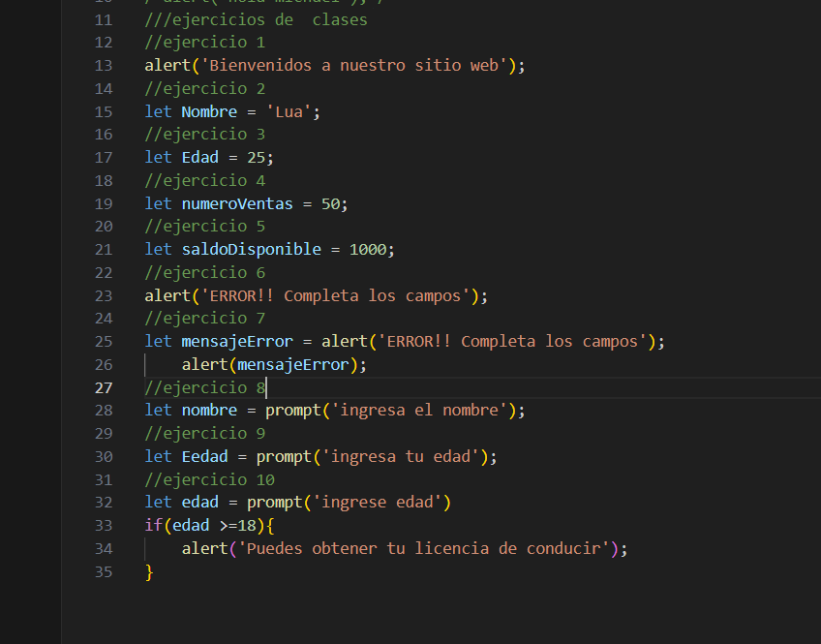The image size is (821, 644).
Task: Place cursor in the '///ejercicios de clases' comment
Action: [256, 20]
